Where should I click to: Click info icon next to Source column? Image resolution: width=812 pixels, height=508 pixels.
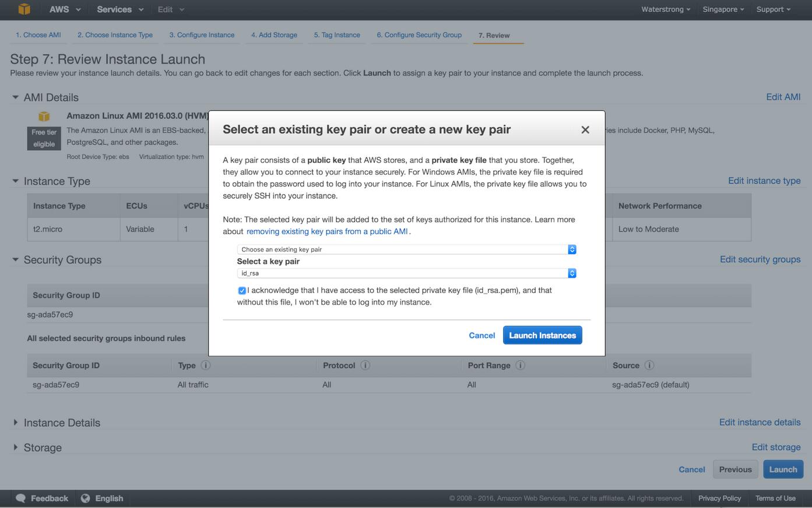click(x=649, y=365)
